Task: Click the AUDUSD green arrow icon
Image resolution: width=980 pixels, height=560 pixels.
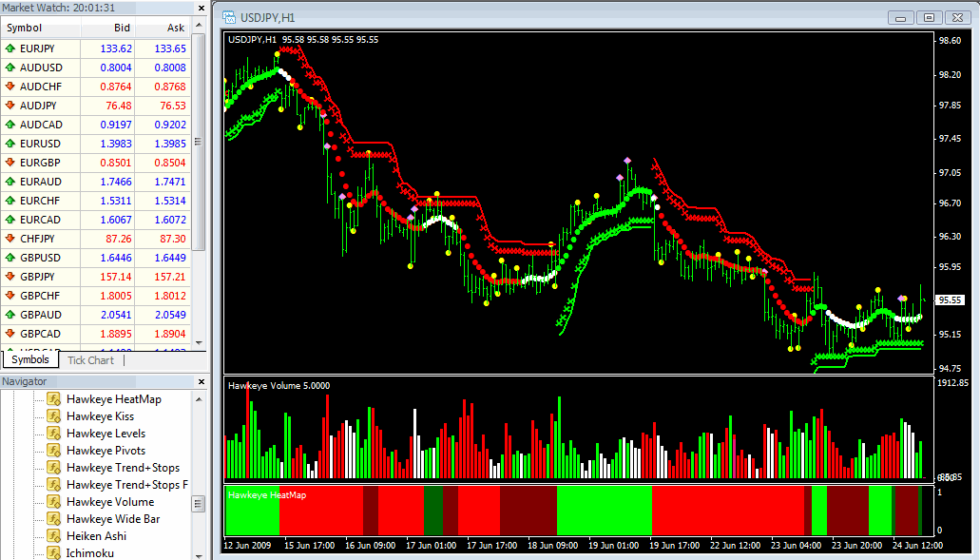Action: [x=10, y=68]
